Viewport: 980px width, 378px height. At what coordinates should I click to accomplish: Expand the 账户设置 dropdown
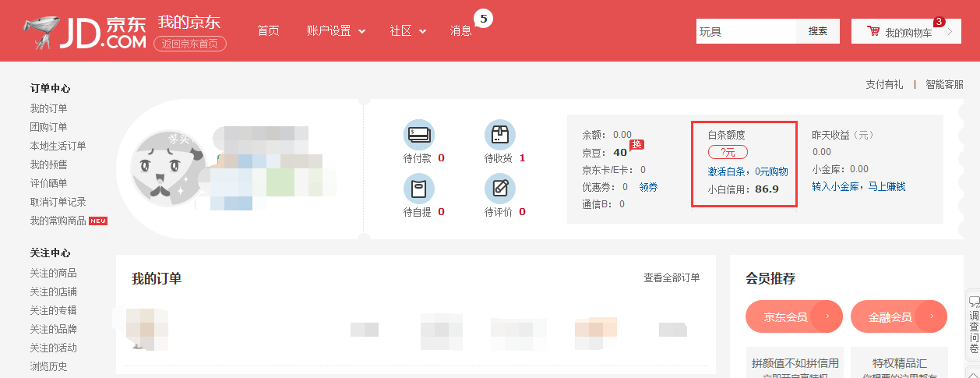click(x=337, y=31)
